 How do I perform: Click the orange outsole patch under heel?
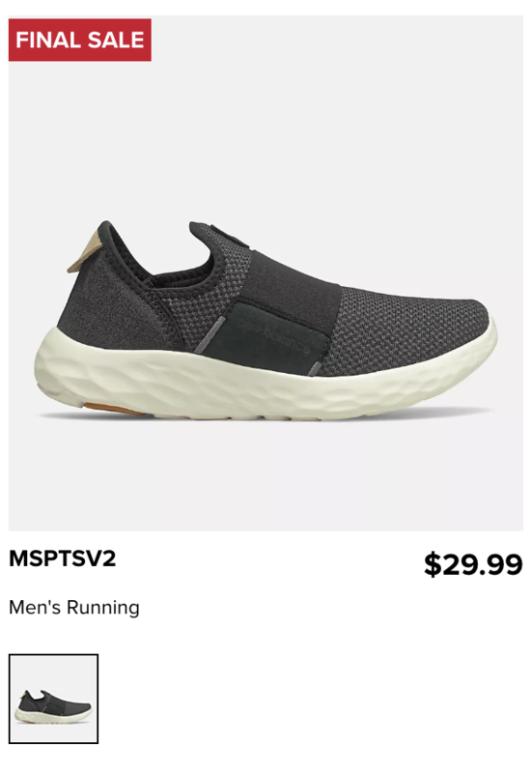click(113, 409)
